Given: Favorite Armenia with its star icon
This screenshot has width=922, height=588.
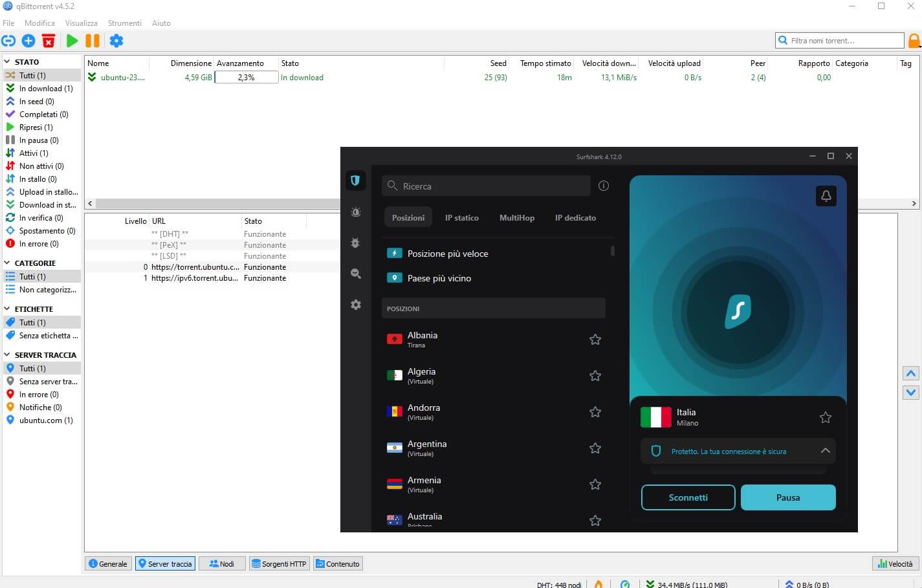Looking at the screenshot, I should coord(595,485).
